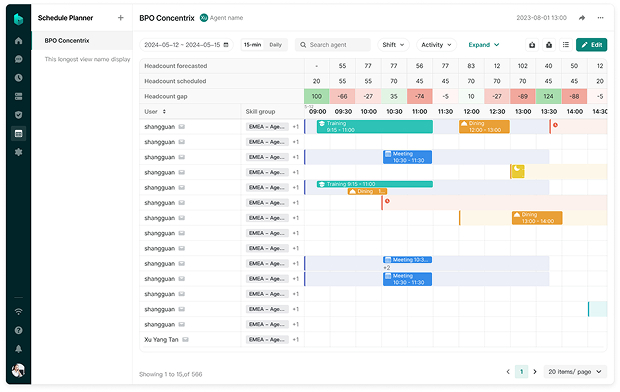Click the Expand dropdown
The image size is (620, 392).
[484, 45]
